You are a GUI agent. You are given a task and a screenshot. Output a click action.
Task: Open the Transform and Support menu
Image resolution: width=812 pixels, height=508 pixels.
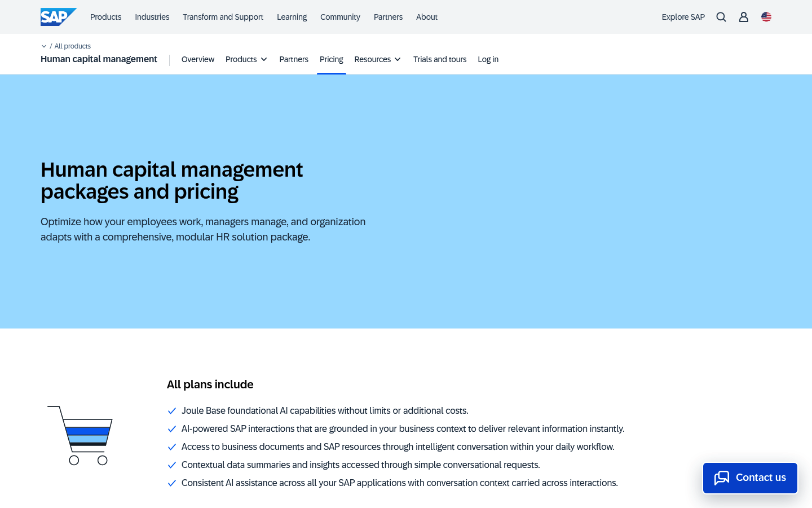pyautogui.click(x=223, y=17)
